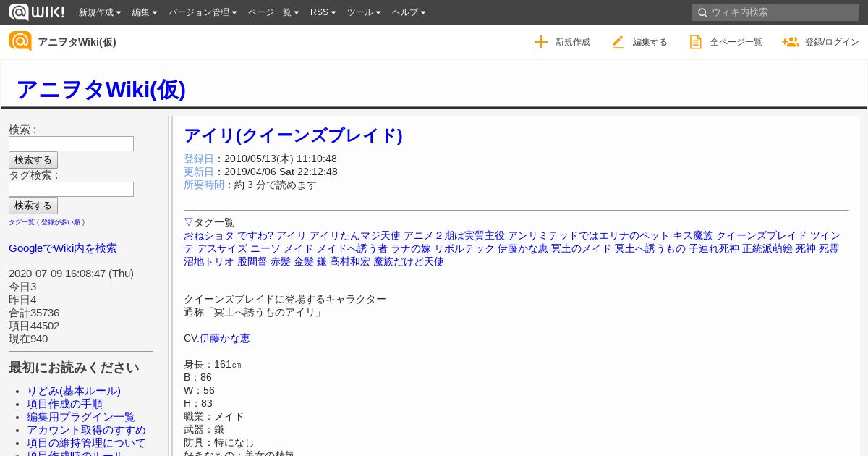Click the @WIKI logo in top bar
The width and height of the screenshot is (868, 456).
(36, 12)
